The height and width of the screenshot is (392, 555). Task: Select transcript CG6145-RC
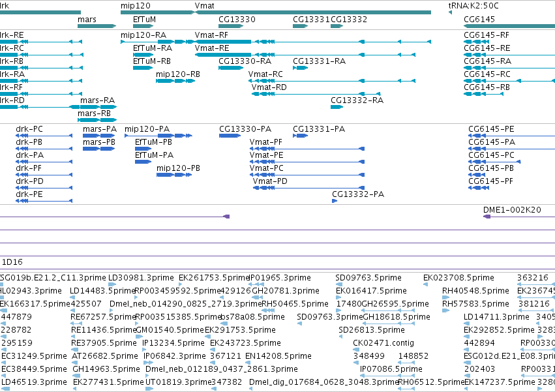coord(509,81)
